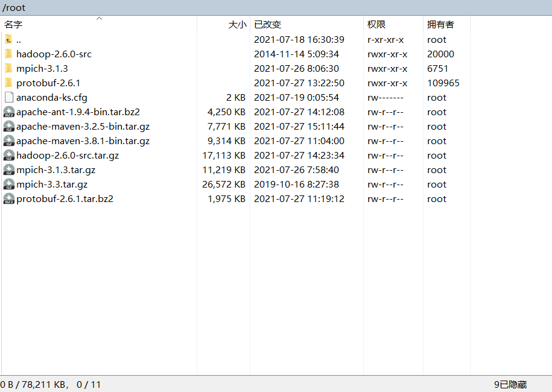The width and height of the screenshot is (552, 392).
Task: Click the 9已隐藏 hidden files indicator
Action: (510, 385)
